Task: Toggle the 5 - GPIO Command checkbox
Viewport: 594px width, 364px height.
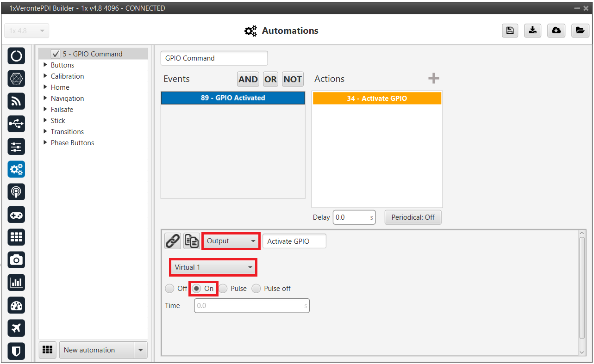Action: pos(56,54)
